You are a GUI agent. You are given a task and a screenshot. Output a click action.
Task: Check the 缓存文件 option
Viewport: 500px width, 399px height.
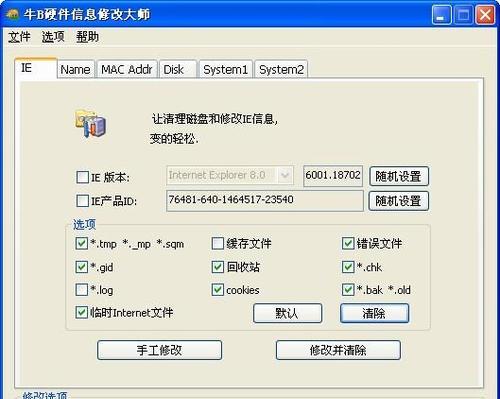click(218, 243)
